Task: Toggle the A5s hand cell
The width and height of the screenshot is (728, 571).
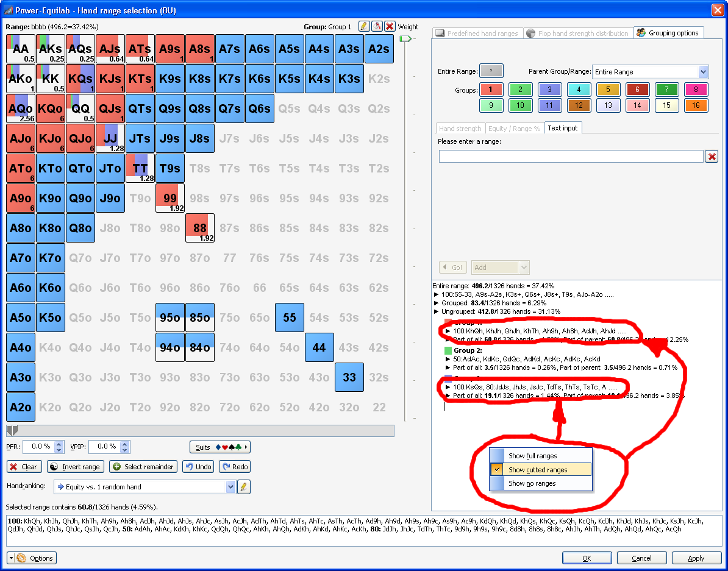Action: [x=289, y=49]
